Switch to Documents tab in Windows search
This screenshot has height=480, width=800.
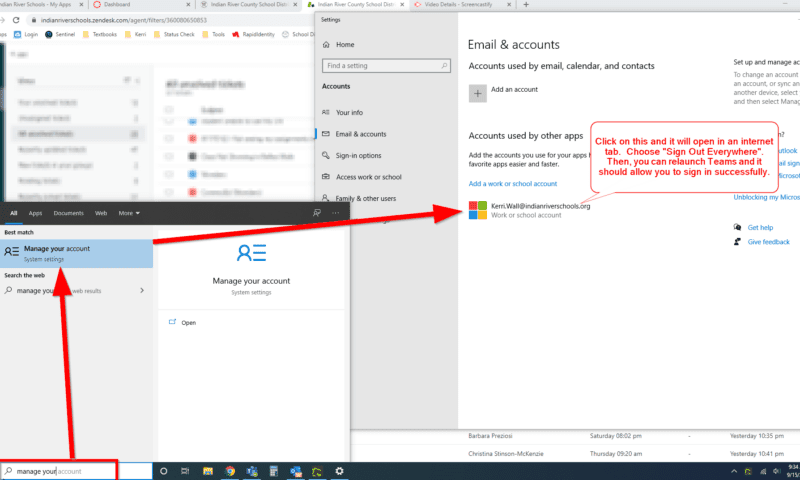click(68, 213)
